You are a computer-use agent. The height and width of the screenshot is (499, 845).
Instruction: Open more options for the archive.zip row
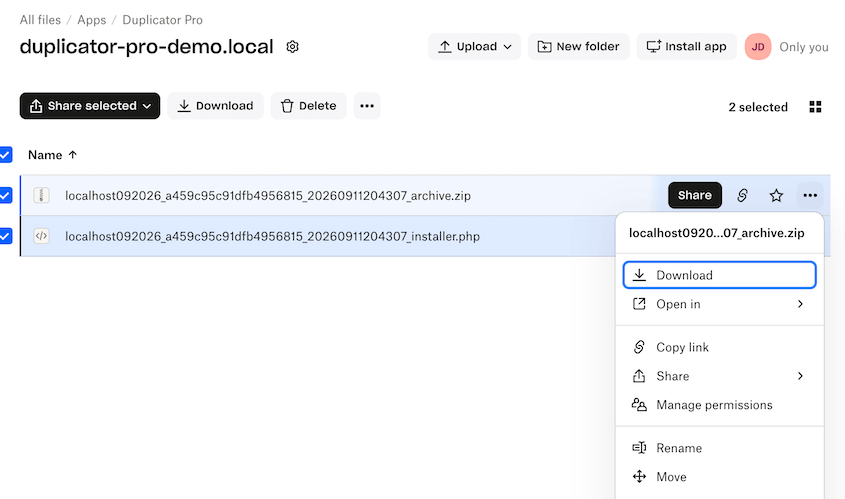(x=810, y=195)
